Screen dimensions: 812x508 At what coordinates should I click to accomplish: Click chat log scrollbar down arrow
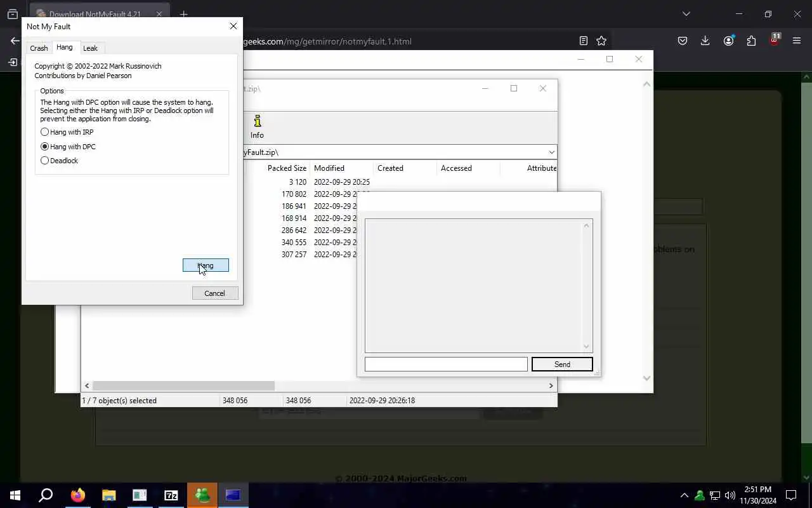point(587,347)
